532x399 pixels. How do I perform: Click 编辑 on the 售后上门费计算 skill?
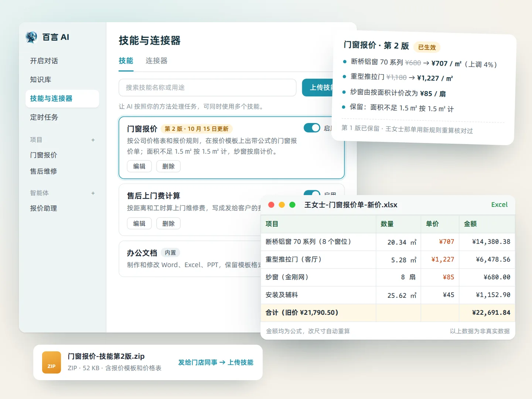click(139, 224)
